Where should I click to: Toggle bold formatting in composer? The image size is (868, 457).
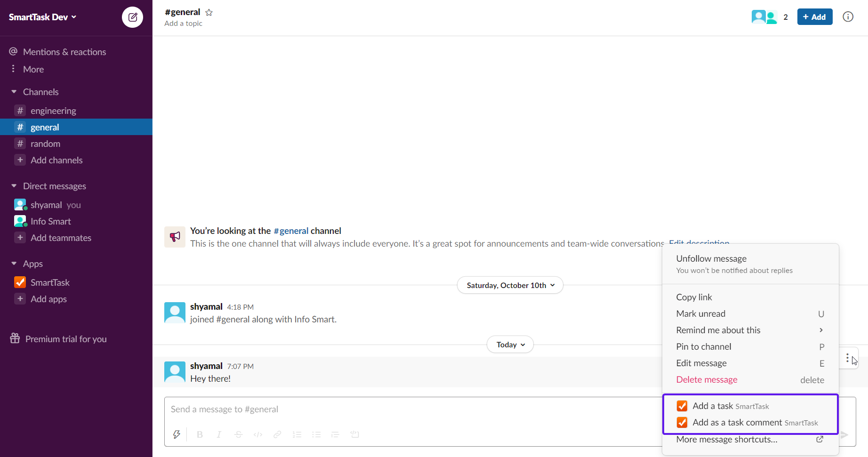200,434
